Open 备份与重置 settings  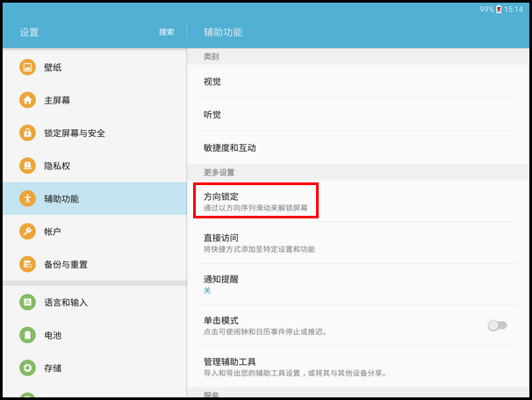click(95, 264)
